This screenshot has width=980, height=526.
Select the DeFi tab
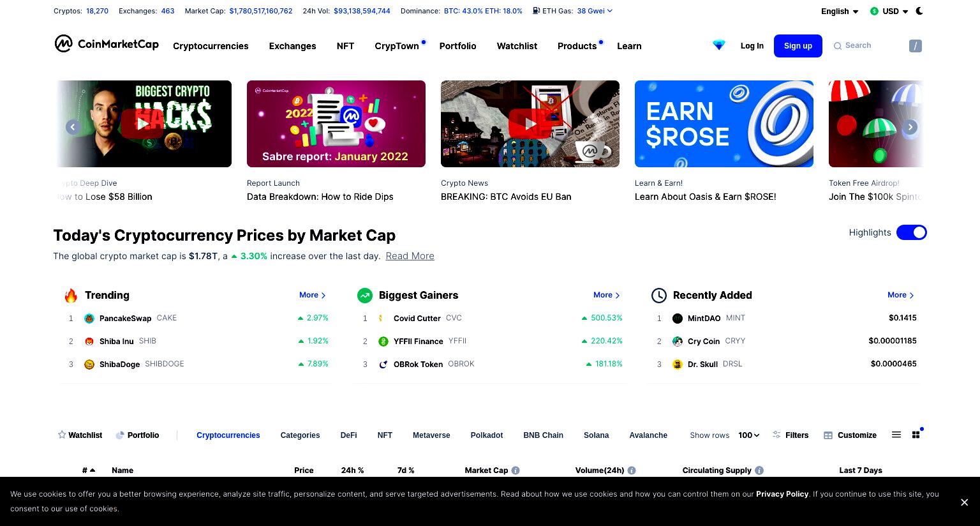tap(348, 435)
